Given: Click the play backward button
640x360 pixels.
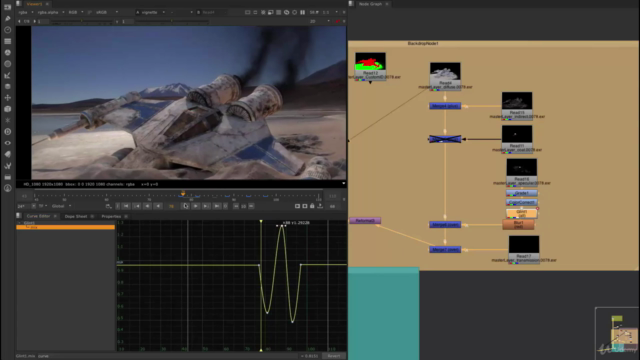Looking at the screenshot, I should click(x=158, y=206).
